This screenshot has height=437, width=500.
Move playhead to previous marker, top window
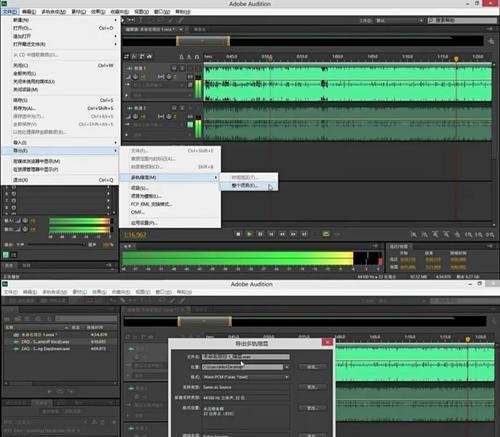tap(271, 234)
